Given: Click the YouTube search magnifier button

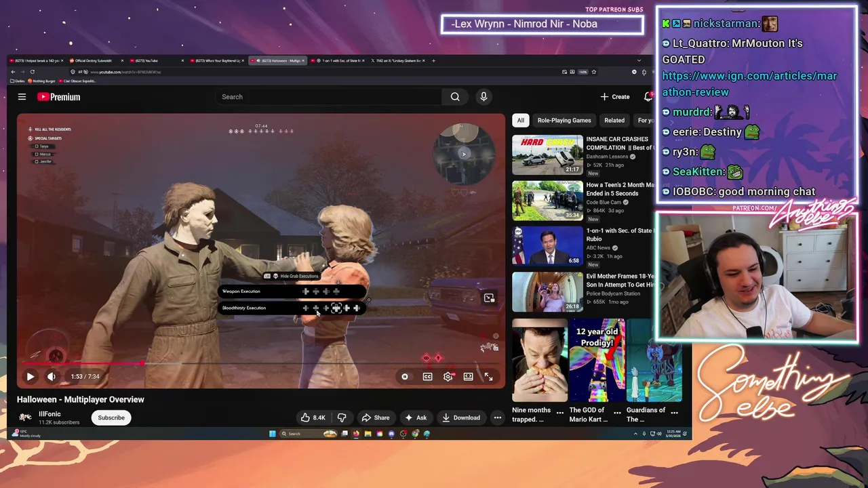Looking at the screenshot, I should coord(455,97).
